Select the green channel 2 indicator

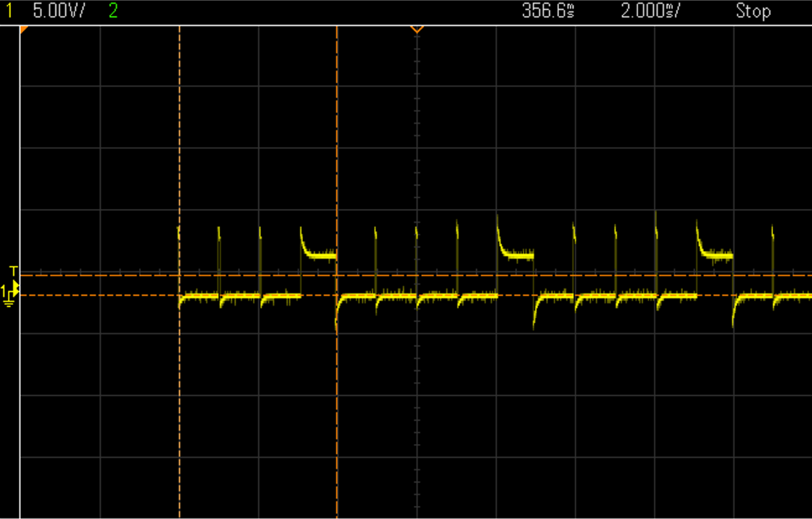click(x=112, y=11)
